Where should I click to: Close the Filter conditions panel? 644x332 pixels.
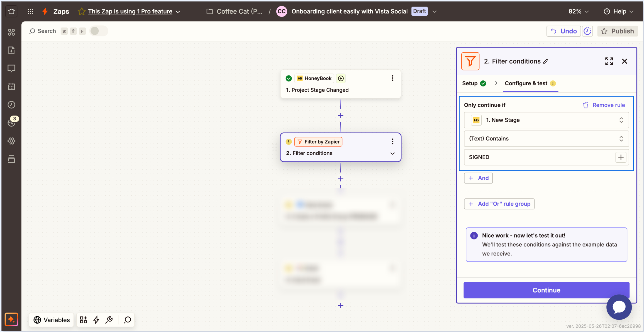point(624,61)
